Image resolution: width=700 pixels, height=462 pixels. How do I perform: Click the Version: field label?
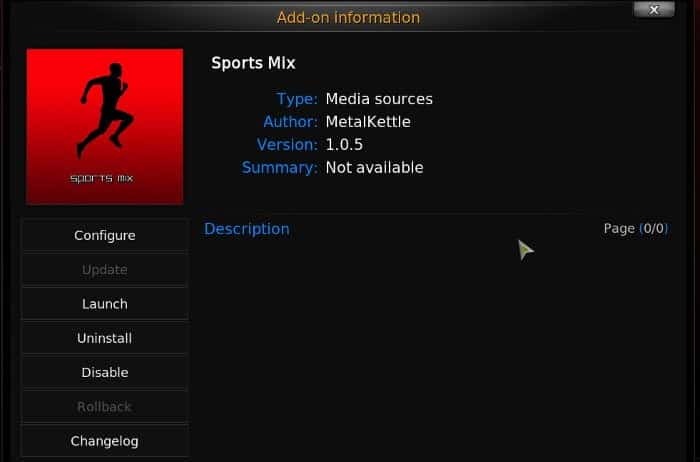click(x=288, y=145)
